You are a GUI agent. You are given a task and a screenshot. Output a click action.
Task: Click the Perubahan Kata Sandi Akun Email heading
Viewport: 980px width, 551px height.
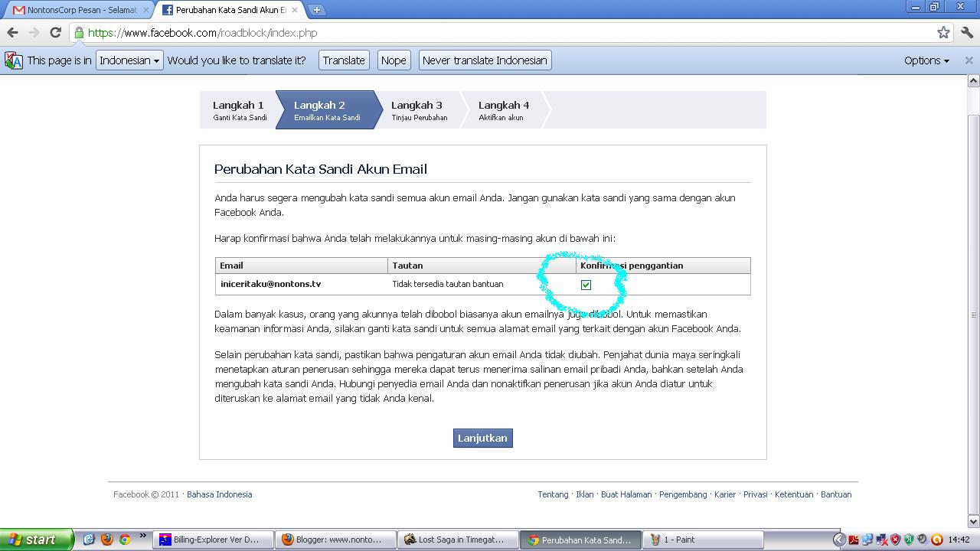tap(321, 169)
